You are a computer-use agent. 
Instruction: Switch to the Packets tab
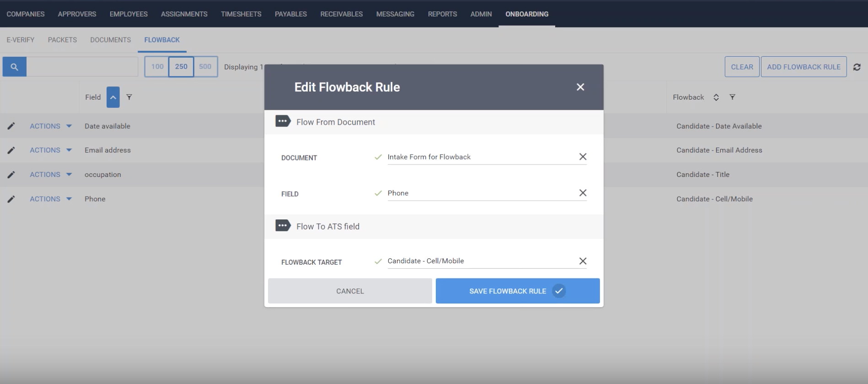point(62,40)
